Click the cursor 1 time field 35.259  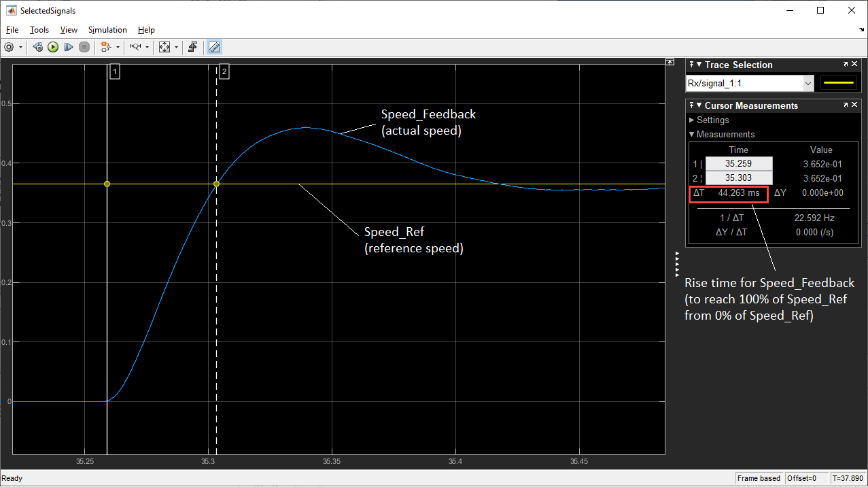click(739, 164)
